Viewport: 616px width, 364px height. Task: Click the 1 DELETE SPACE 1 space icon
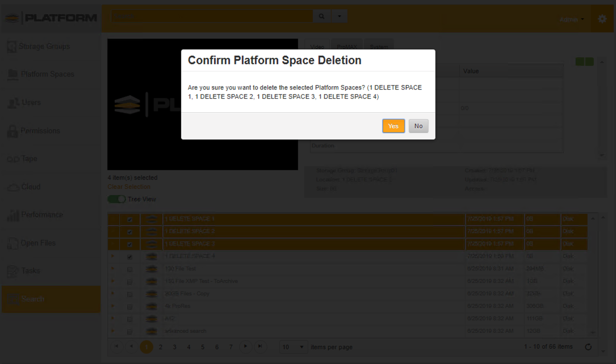pyautogui.click(x=151, y=219)
